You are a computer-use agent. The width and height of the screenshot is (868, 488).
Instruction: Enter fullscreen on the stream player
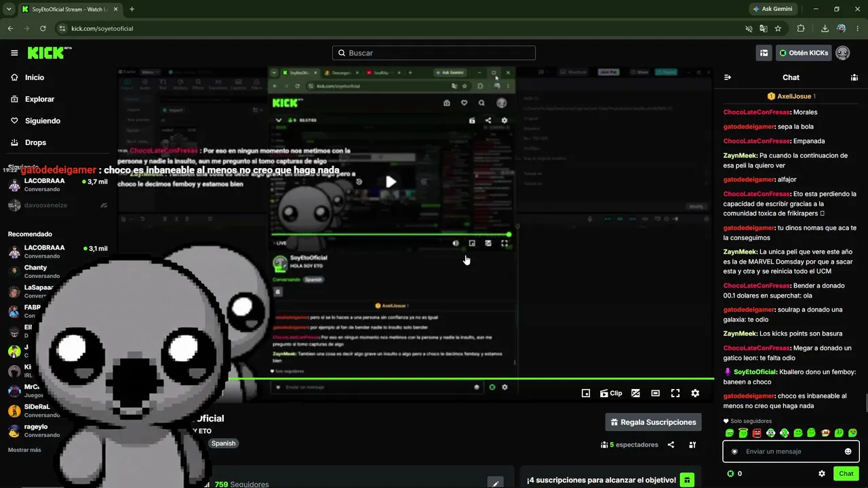675,393
